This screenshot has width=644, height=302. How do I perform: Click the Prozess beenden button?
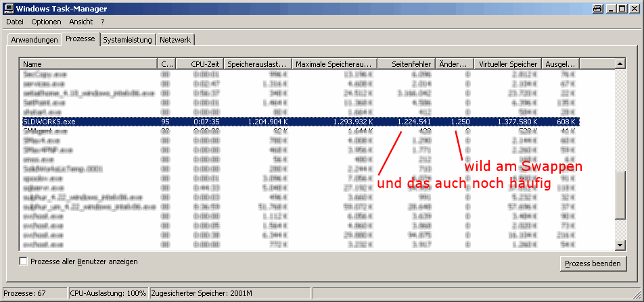(x=593, y=263)
